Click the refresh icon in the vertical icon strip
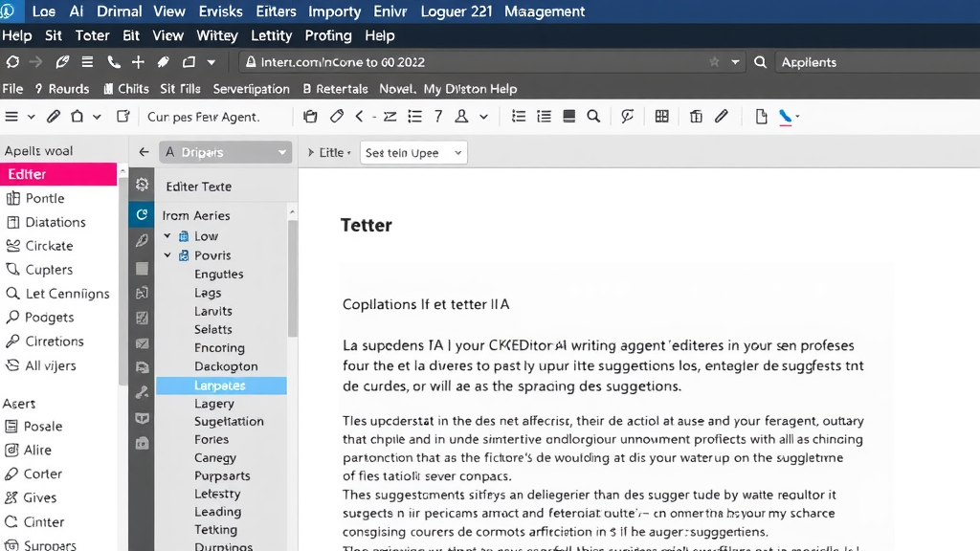This screenshot has height=551, width=980. click(x=142, y=215)
